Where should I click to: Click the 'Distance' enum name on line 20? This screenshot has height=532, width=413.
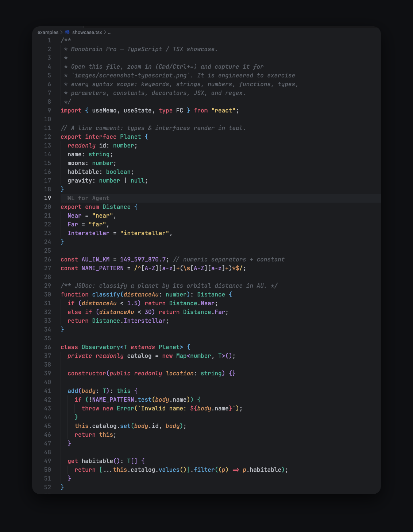(116, 207)
